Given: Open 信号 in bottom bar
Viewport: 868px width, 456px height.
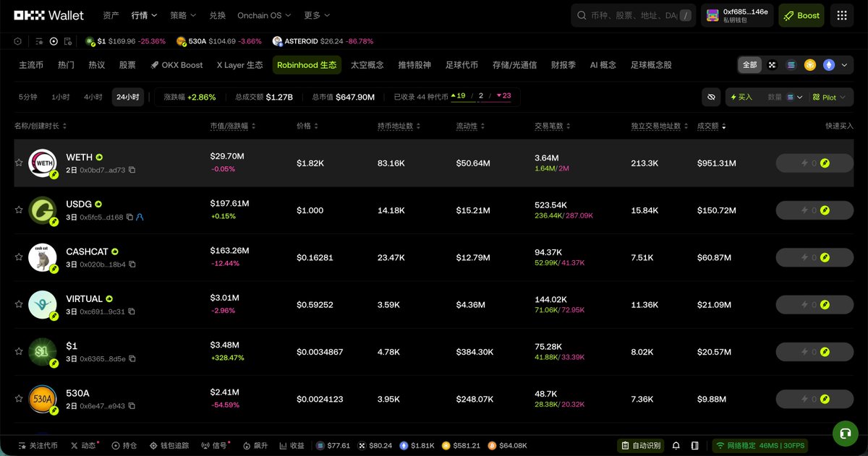Looking at the screenshot, I should pyautogui.click(x=214, y=446).
